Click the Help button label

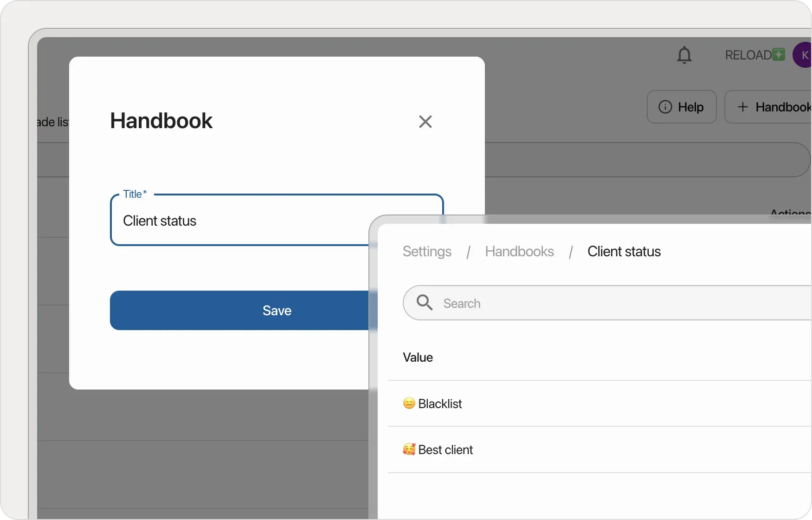tap(690, 107)
